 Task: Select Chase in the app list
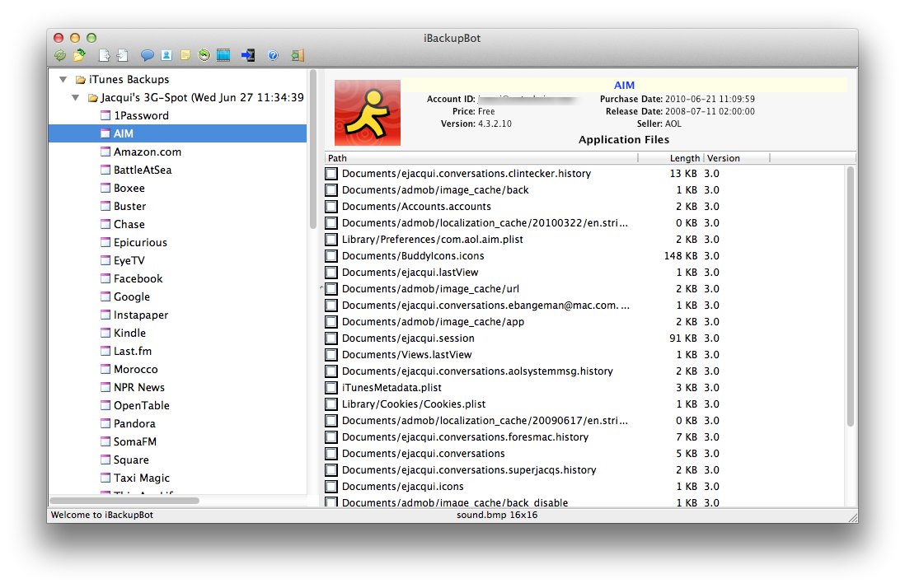point(129,224)
